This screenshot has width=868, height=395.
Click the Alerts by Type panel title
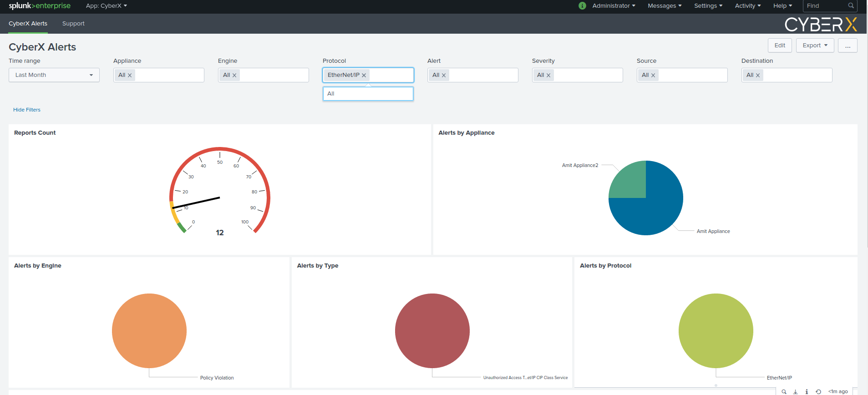(318, 266)
